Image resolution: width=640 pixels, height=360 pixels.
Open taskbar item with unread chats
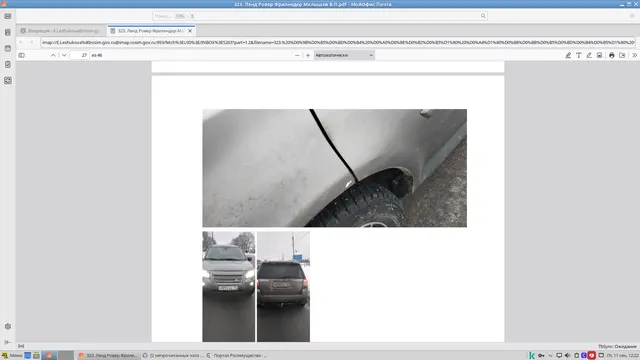[172, 356]
